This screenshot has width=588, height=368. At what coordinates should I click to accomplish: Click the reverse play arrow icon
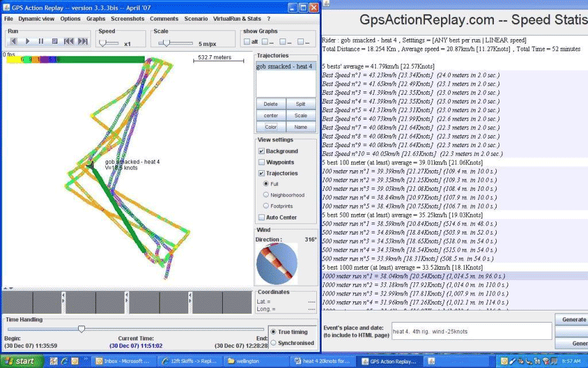click(x=13, y=41)
